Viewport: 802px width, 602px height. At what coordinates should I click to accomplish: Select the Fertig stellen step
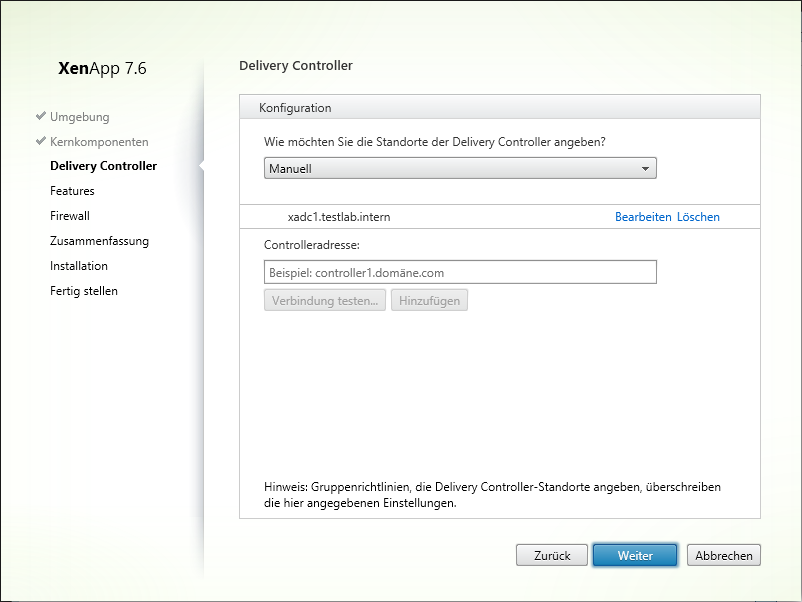84,291
